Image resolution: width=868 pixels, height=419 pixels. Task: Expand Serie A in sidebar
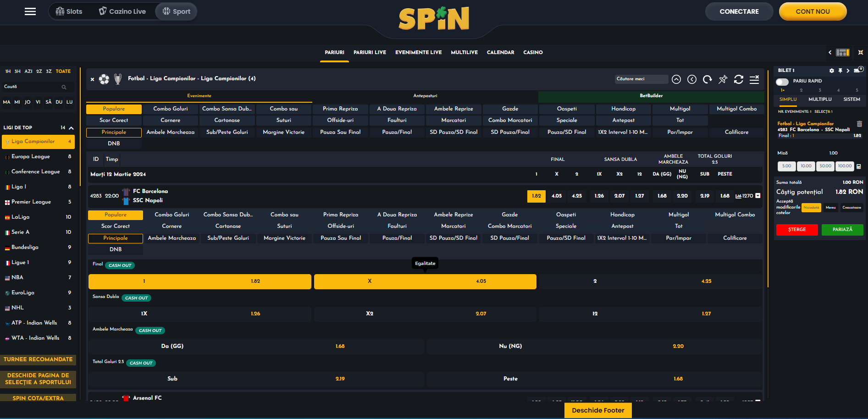38,232
